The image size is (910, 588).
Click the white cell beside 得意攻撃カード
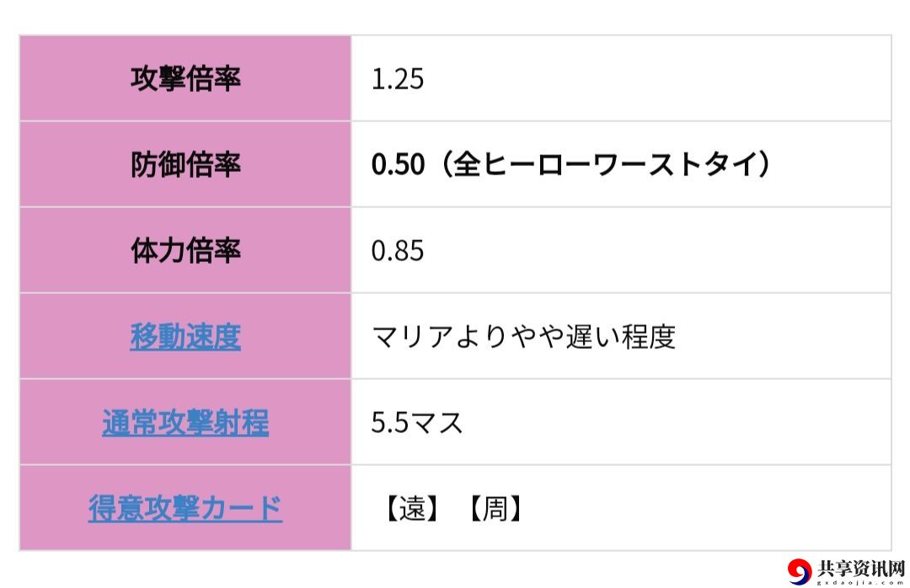tap(621, 508)
